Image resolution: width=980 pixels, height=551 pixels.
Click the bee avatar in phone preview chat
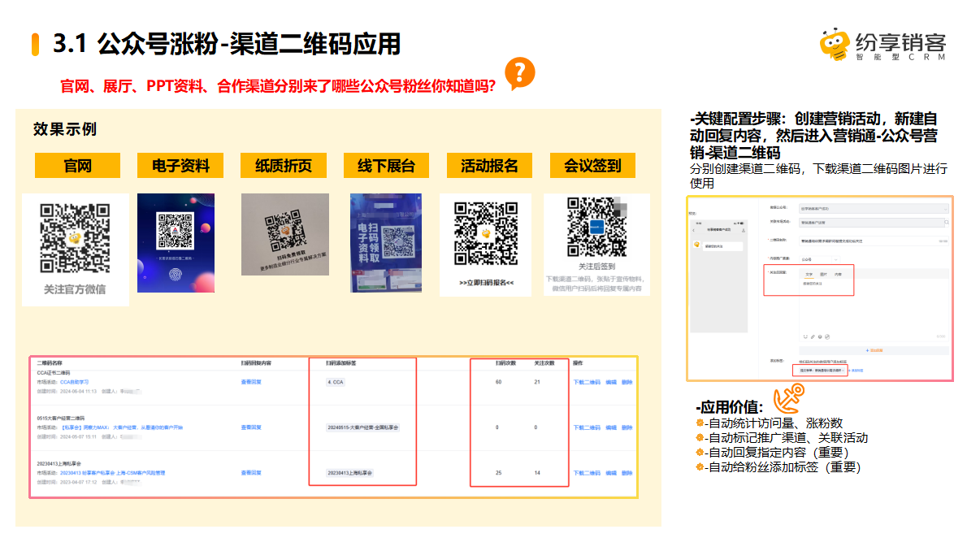pyautogui.click(x=696, y=245)
